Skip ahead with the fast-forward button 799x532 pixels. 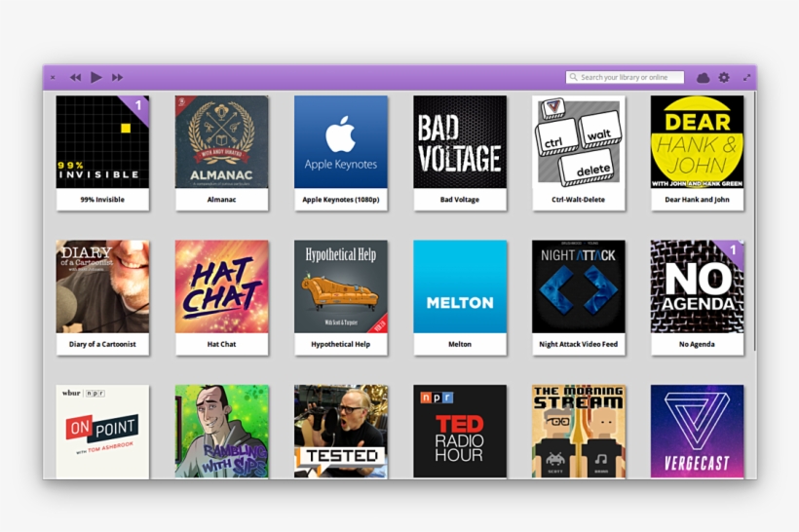(x=117, y=77)
